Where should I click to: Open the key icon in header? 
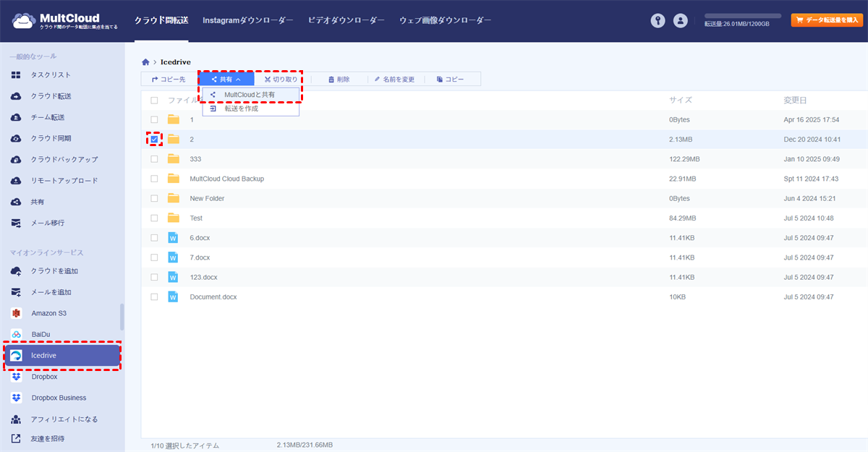point(657,21)
